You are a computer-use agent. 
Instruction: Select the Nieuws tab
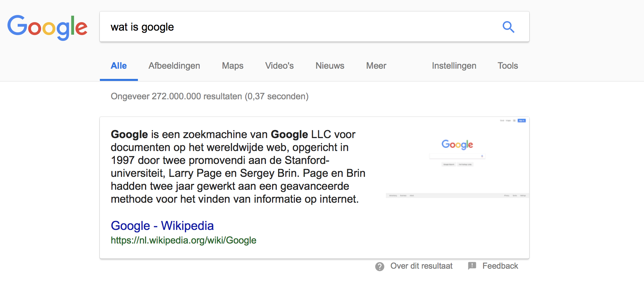[330, 66]
